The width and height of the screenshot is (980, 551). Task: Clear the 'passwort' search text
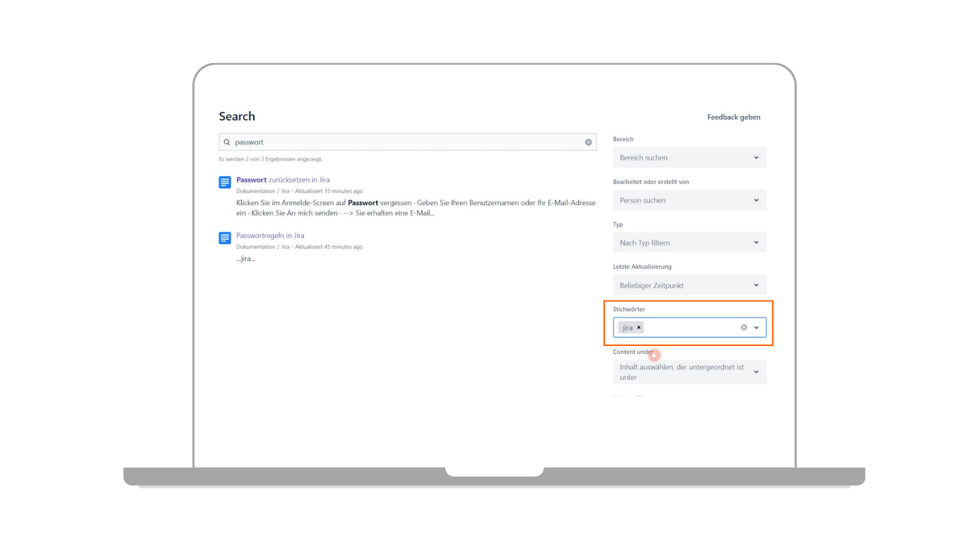click(x=588, y=142)
